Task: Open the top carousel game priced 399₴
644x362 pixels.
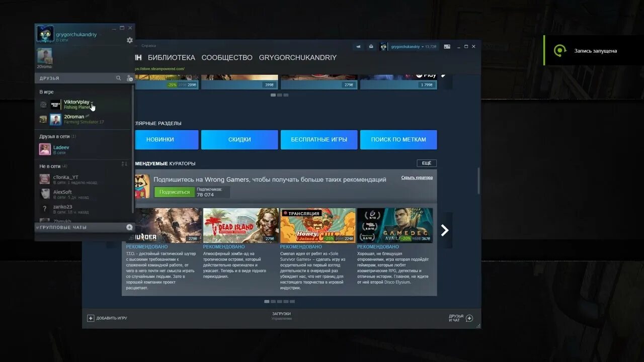Action: click(x=239, y=82)
